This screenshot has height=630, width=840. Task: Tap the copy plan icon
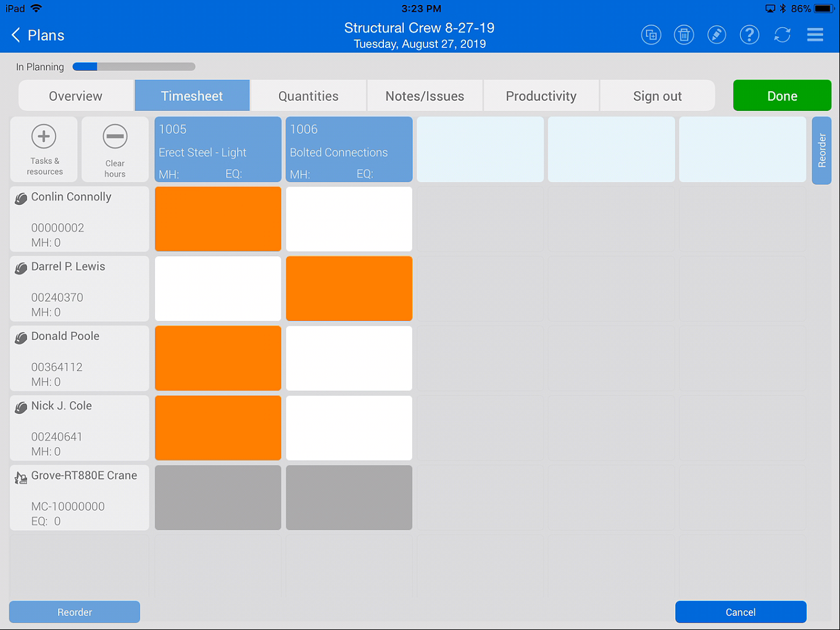pos(651,35)
